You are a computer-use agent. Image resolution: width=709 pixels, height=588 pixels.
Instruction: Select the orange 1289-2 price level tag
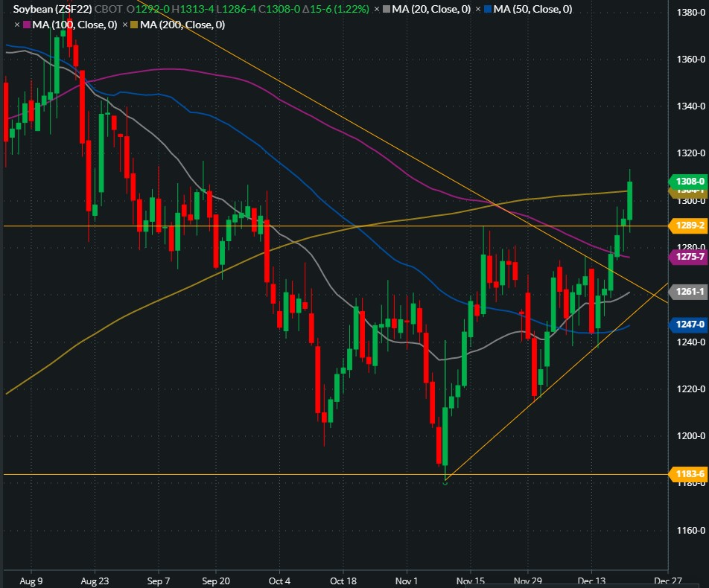click(x=688, y=226)
